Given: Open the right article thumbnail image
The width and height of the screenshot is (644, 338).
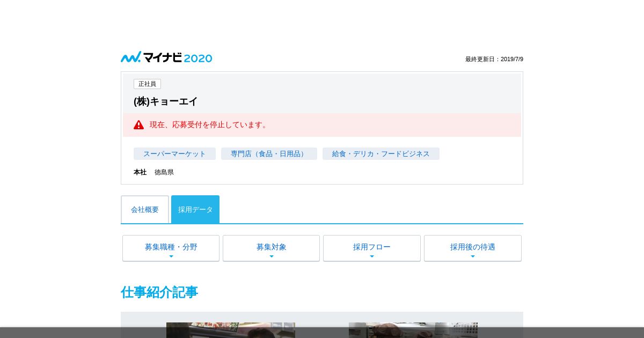Looking at the screenshot, I should click(x=413, y=330).
